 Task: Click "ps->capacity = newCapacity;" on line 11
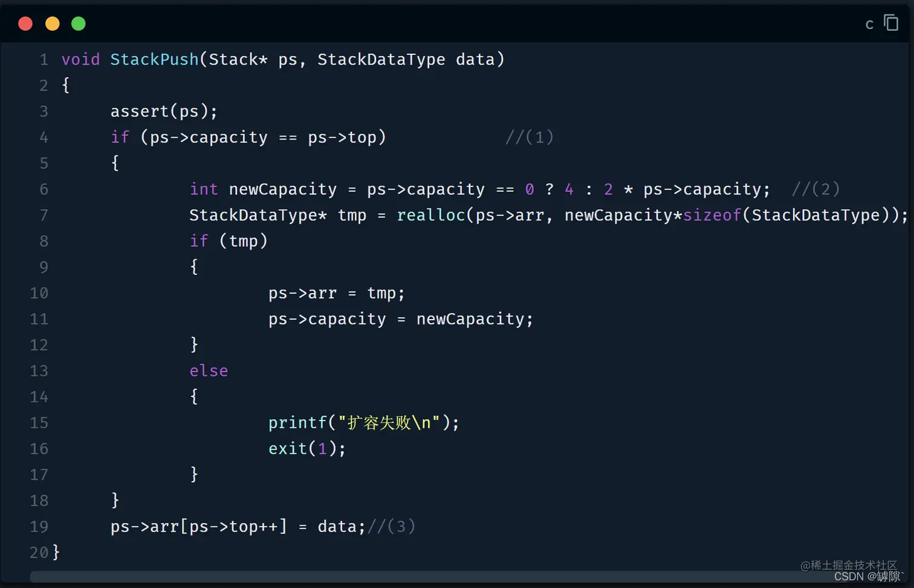click(x=401, y=319)
